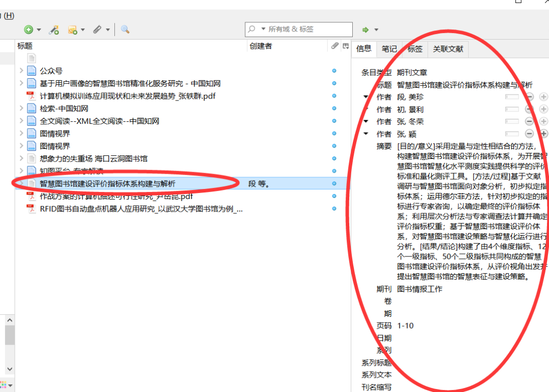The height and width of the screenshot is (392, 549).
Task: Click the Add Attachment paperclip icon
Action: coord(97,30)
